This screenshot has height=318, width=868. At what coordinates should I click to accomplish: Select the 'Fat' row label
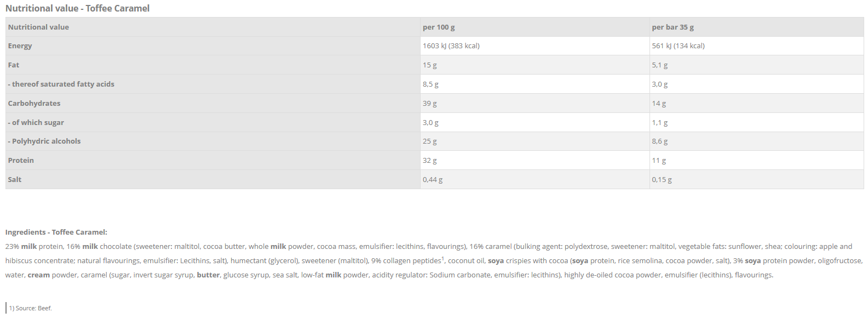click(x=14, y=65)
